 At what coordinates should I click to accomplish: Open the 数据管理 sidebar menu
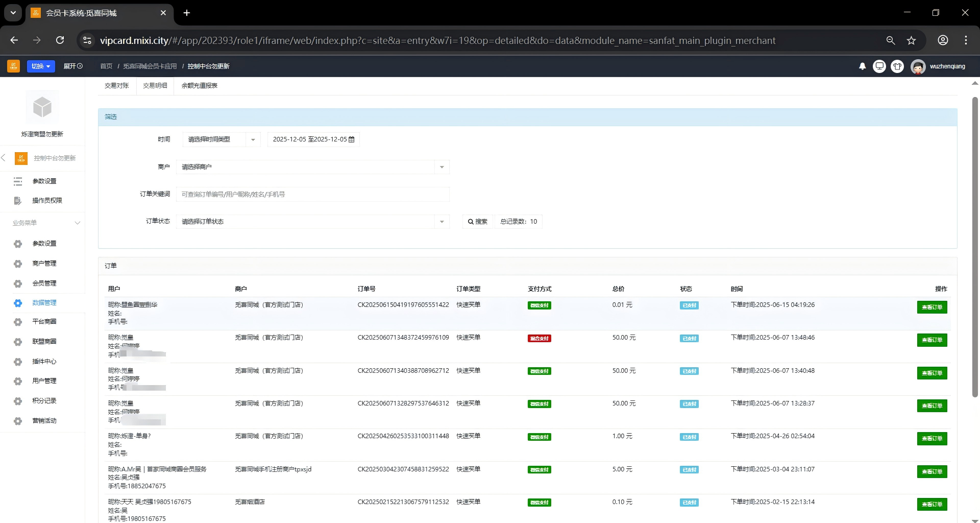pyautogui.click(x=44, y=303)
